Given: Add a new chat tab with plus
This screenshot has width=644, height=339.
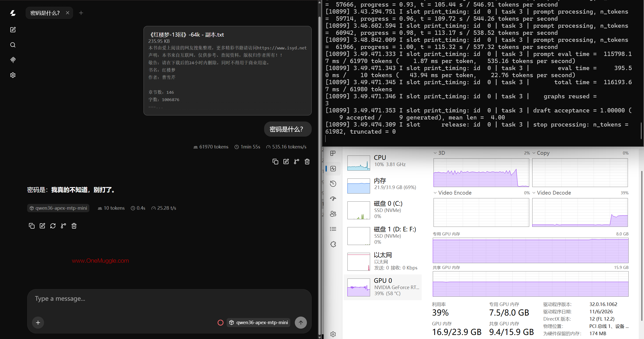Looking at the screenshot, I should tap(81, 13).
